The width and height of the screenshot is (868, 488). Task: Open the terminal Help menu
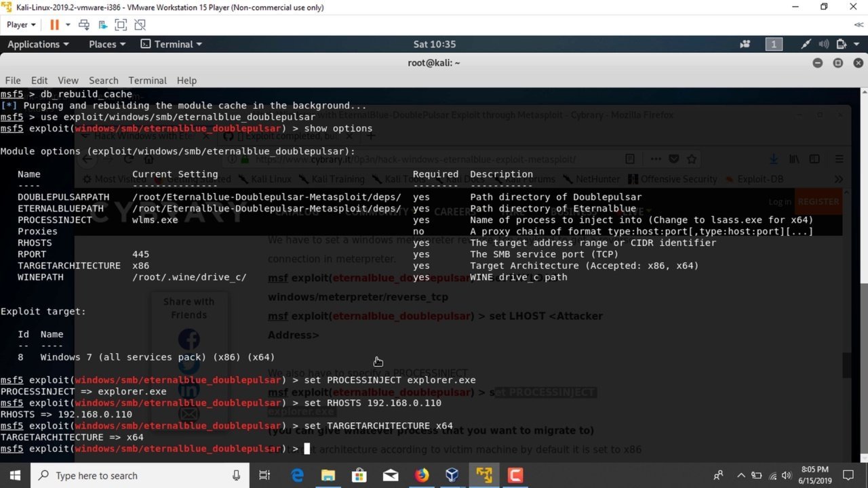(186, 80)
